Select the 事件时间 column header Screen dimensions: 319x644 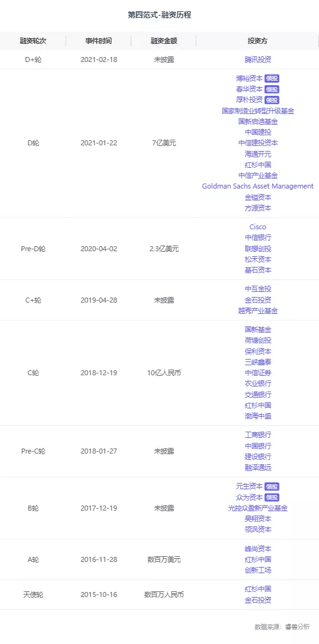pyautogui.click(x=98, y=41)
